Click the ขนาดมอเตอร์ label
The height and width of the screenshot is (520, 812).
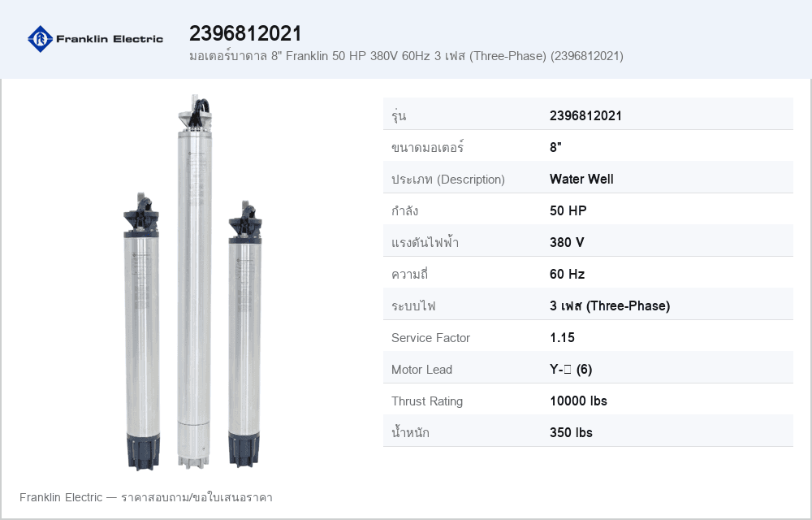pos(427,147)
